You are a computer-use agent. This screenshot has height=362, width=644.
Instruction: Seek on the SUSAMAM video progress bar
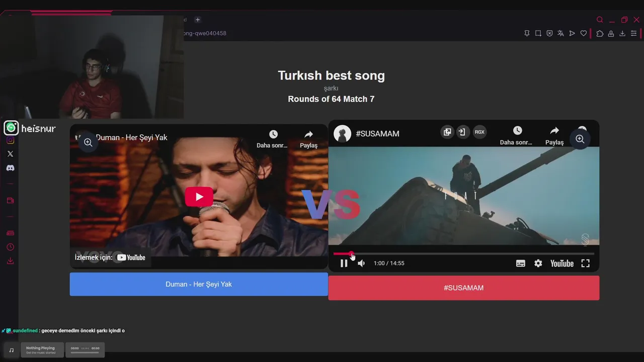(x=463, y=254)
